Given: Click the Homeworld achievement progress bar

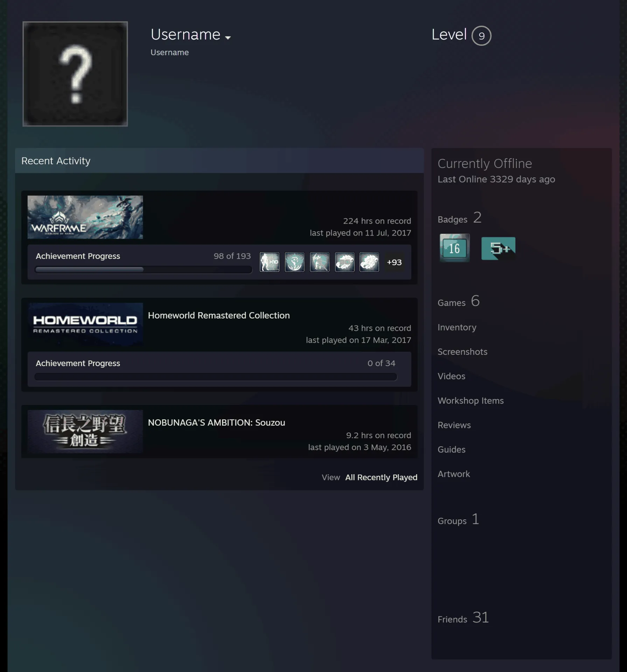Looking at the screenshot, I should (216, 377).
